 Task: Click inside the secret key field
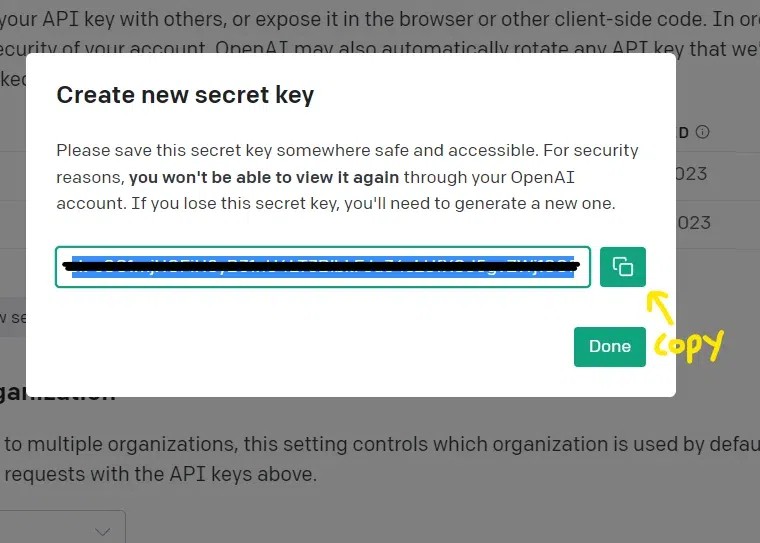pos(322,267)
